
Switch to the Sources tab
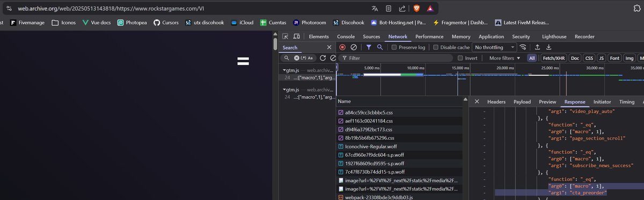point(371,37)
